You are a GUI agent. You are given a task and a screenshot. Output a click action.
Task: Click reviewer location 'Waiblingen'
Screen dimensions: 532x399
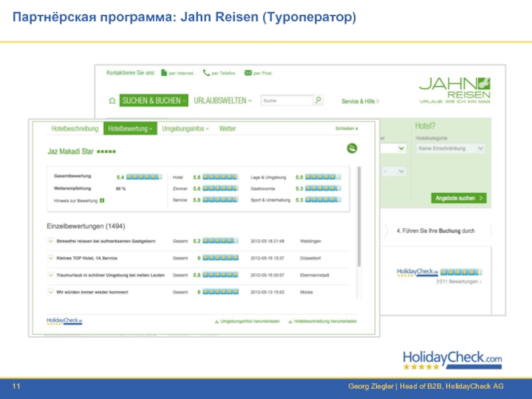tap(311, 241)
